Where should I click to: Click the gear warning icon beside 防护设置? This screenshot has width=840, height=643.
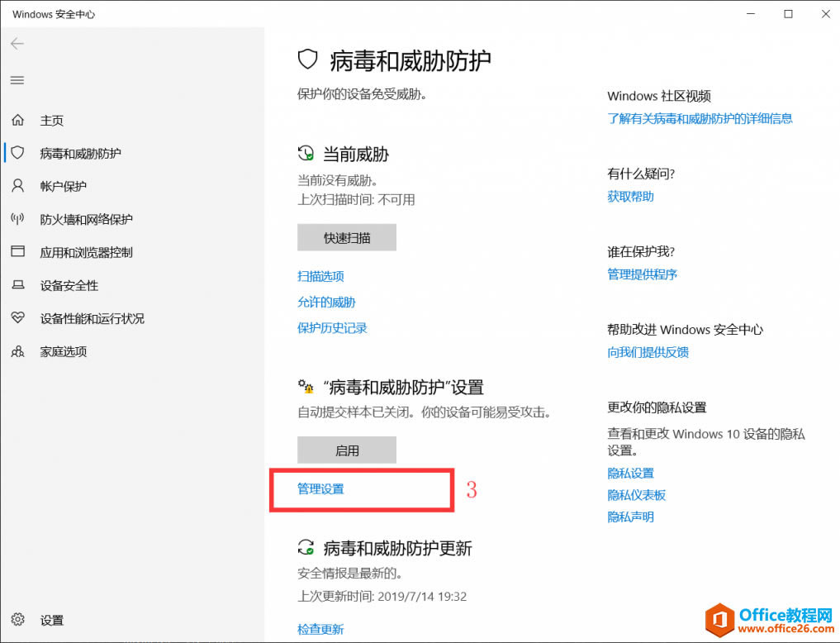pos(306,386)
